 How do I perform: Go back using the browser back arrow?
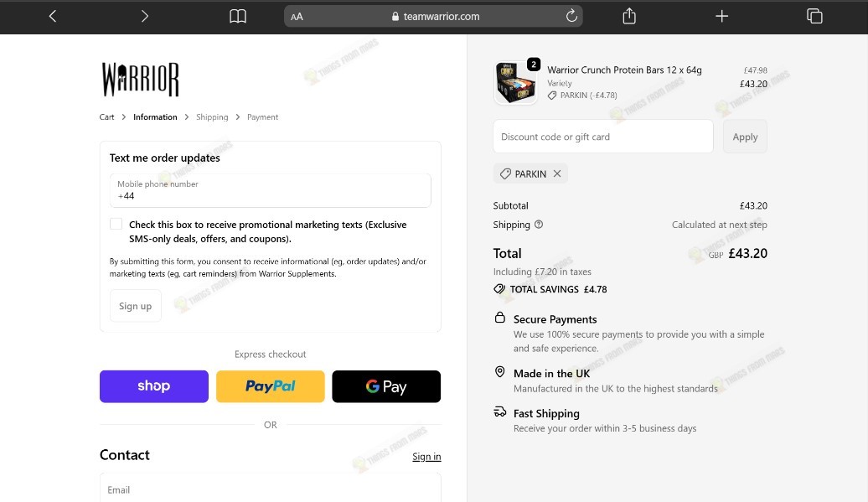tap(53, 16)
